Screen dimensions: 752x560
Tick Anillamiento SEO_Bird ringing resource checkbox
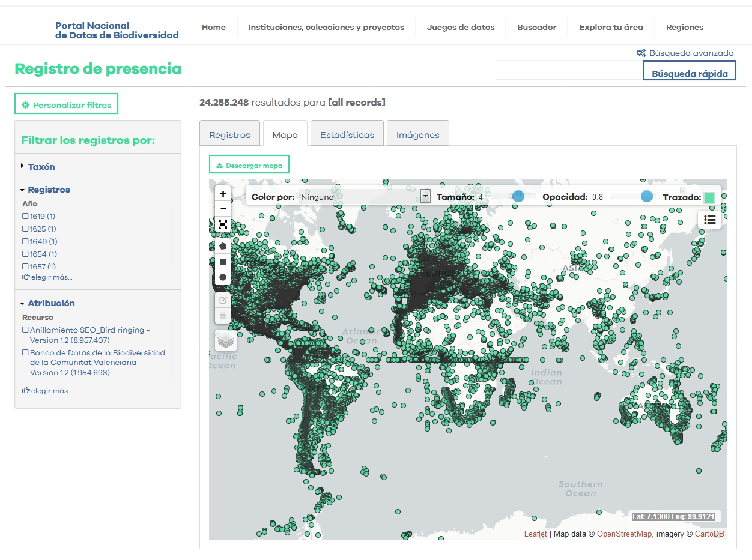point(25,330)
